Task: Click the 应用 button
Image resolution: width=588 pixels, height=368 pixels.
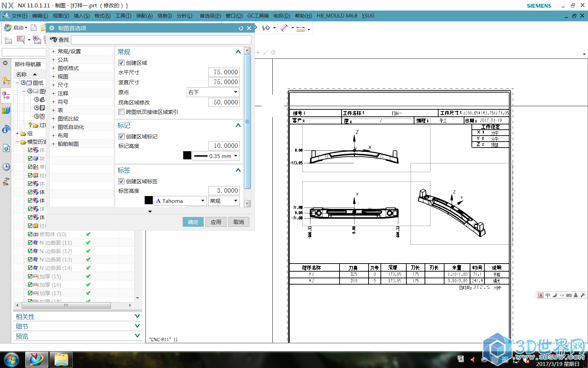Action: point(216,222)
